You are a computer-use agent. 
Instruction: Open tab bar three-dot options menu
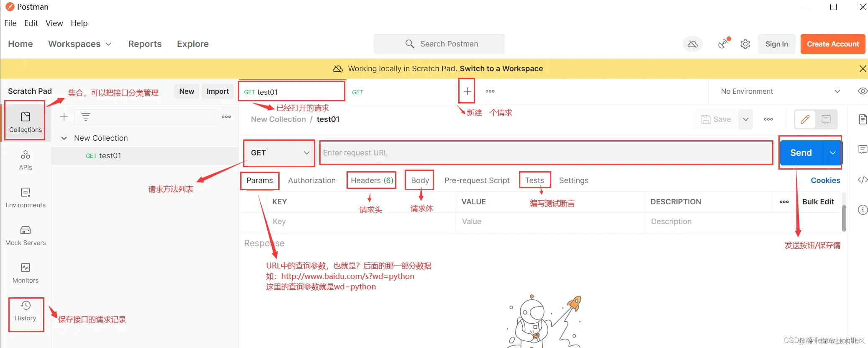(490, 91)
